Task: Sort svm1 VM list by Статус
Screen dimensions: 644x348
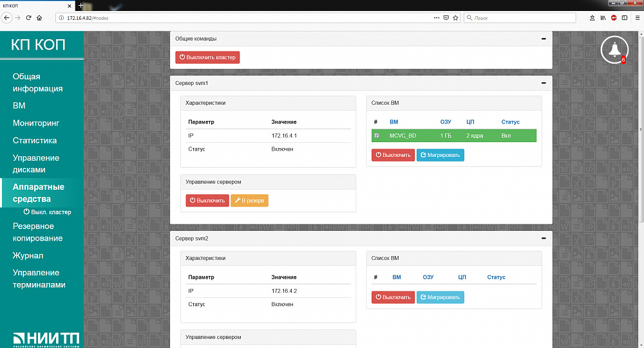Action: click(510, 122)
